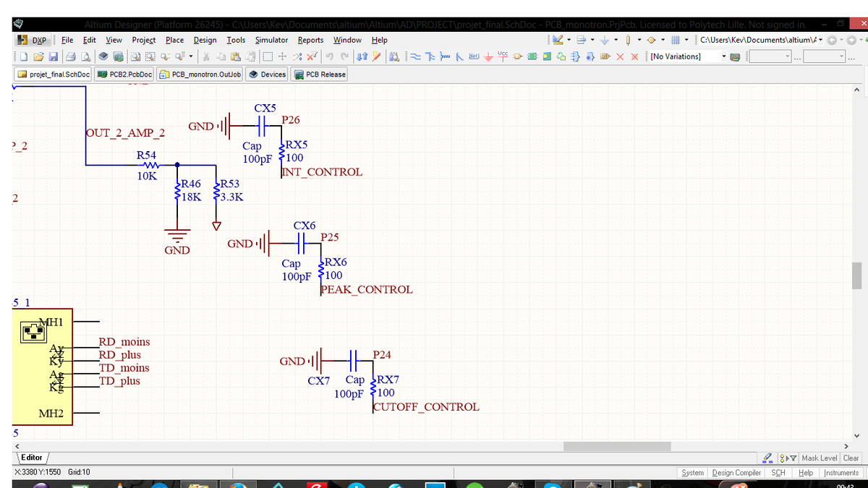Select the Place Wire tool
Viewport: 868px width, 488px height.
point(414,56)
